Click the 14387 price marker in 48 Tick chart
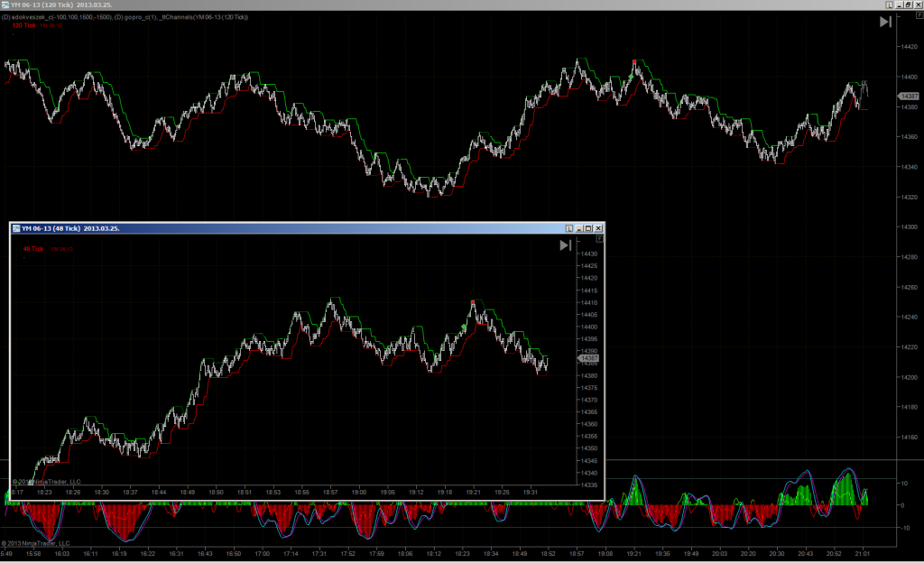This screenshot has width=924, height=563. [x=588, y=358]
